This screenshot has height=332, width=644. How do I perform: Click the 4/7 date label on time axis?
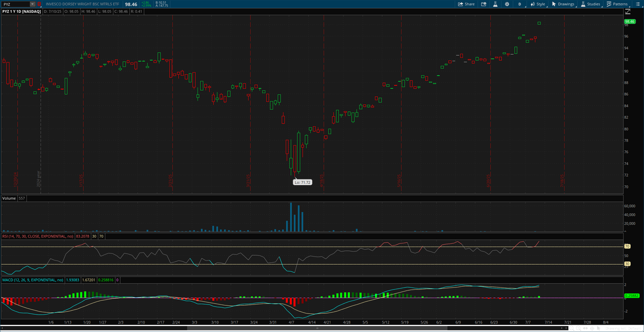(x=291, y=322)
